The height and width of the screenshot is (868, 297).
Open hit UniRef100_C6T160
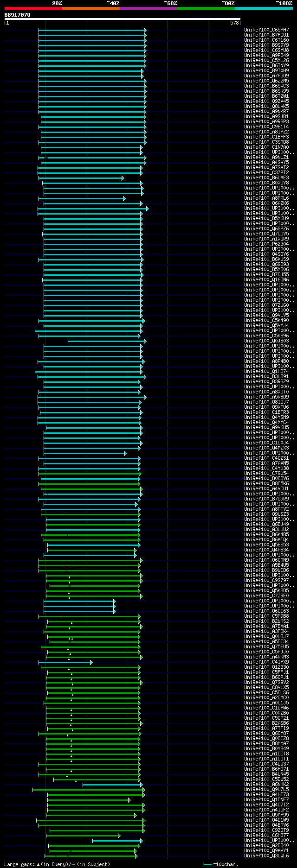[266, 40]
